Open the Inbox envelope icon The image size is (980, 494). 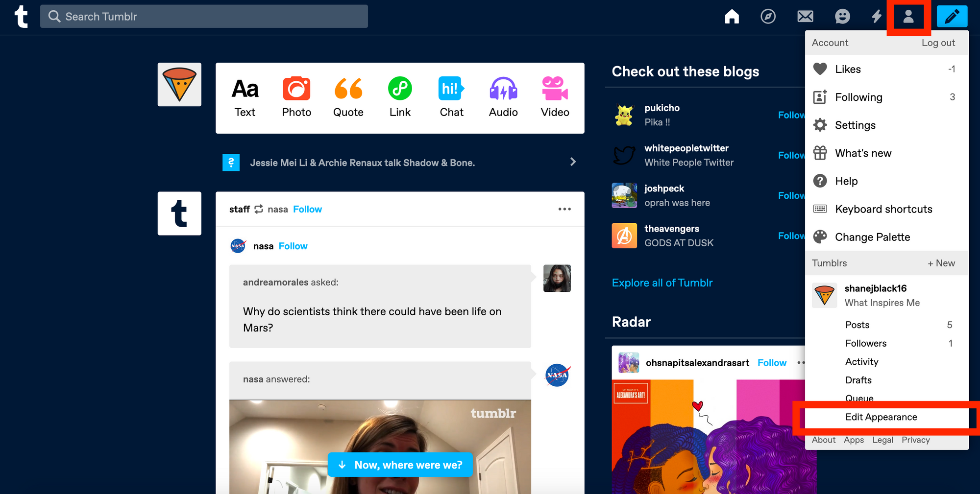(805, 17)
